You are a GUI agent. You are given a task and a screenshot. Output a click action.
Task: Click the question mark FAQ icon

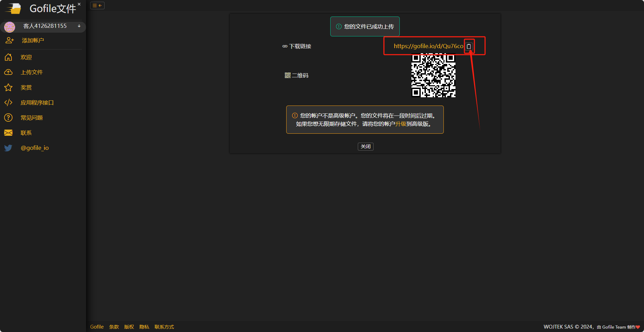(x=8, y=118)
